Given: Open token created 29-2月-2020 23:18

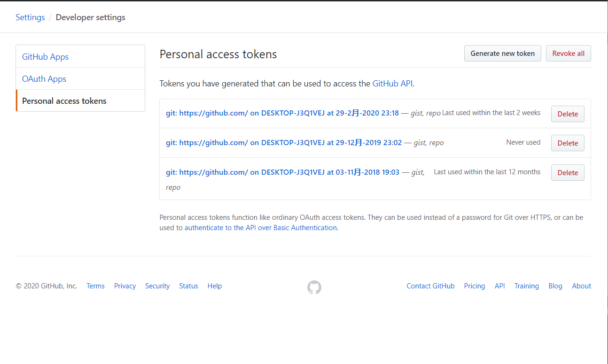Looking at the screenshot, I should coord(282,113).
